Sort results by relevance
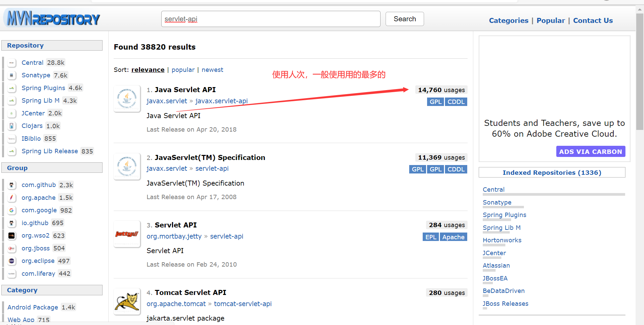Viewport: 644px width, 325px height. coord(148,70)
